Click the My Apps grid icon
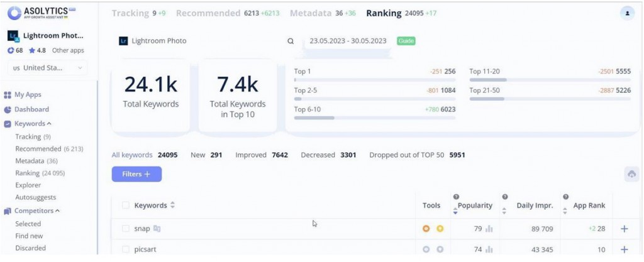 point(8,95)
